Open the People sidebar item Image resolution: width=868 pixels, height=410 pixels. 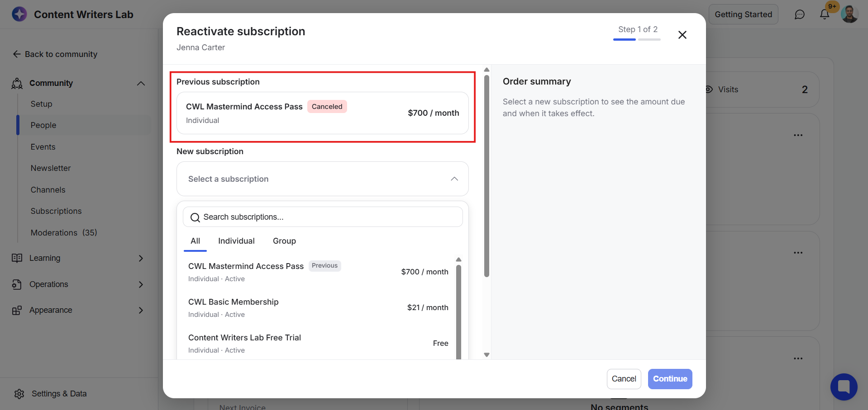point(84,125)
